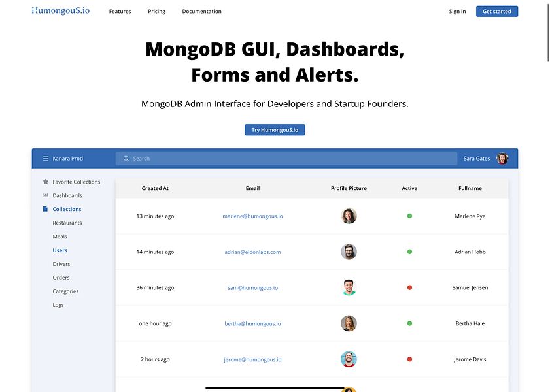Click the HumongouS.io logo
Image resolution: width=550 pixels, height=392 pixels.
point(61,11)
